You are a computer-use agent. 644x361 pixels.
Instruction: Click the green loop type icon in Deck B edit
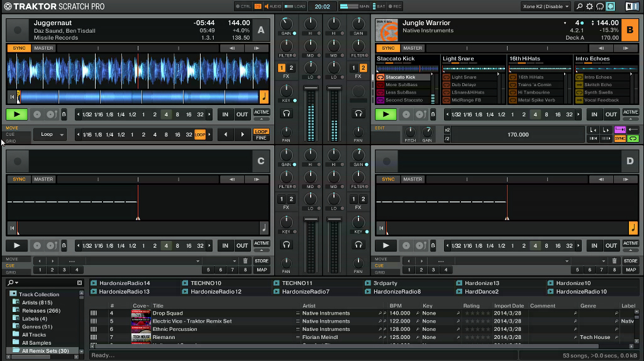coord(633,139)
